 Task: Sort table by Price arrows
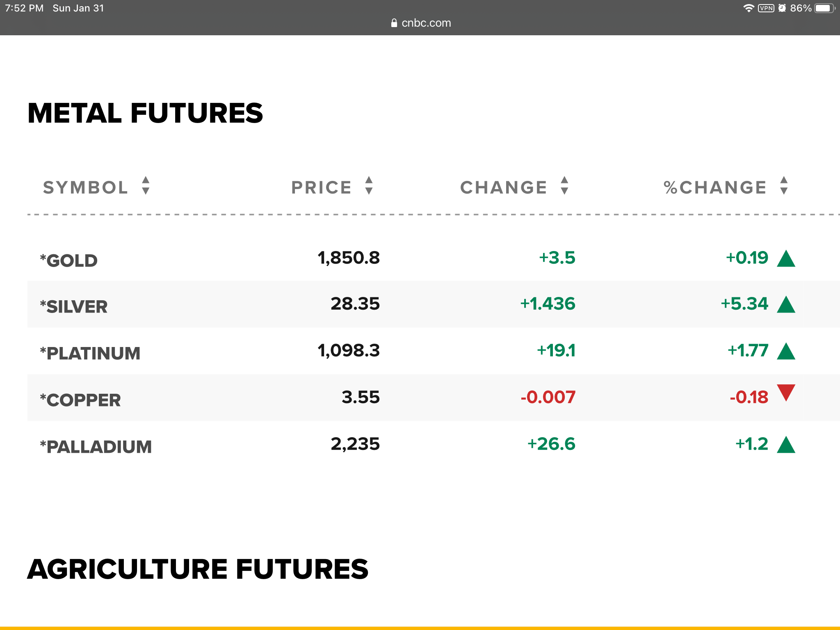(369, 185)
